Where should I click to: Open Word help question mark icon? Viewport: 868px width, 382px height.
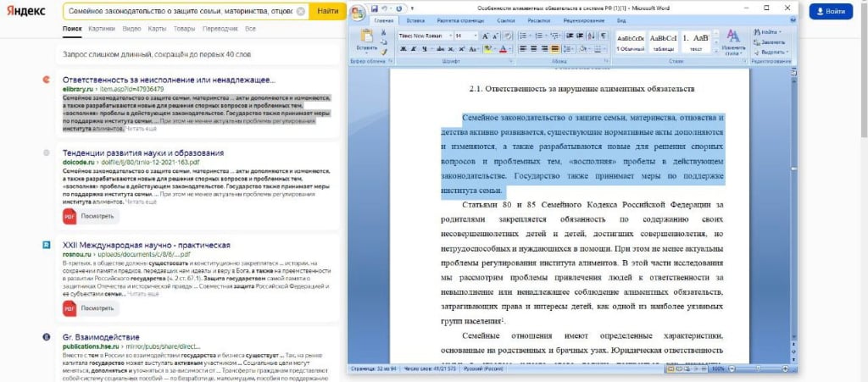click(793, 19)
